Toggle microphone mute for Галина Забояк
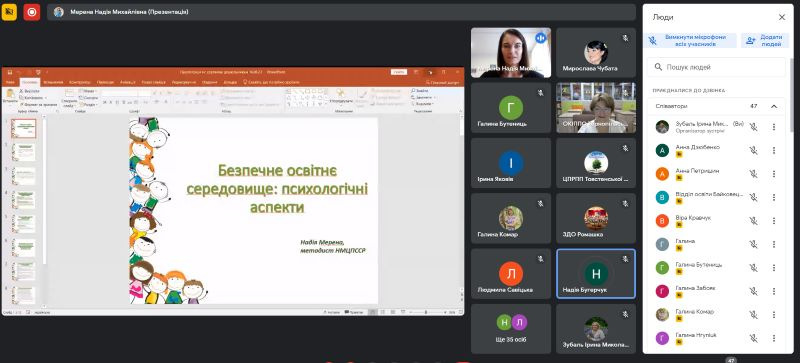This screenshot has width=800, height=363. [x=753, y=291]
